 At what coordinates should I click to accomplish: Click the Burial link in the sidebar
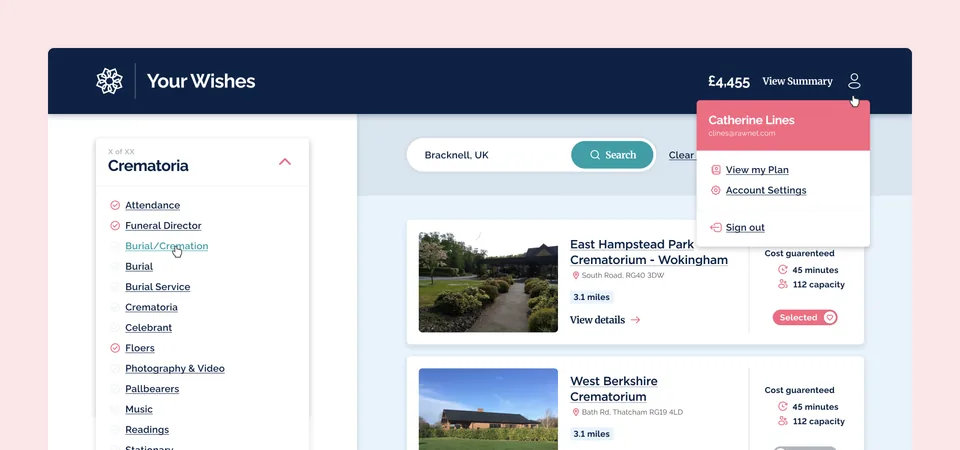point(139,266)
